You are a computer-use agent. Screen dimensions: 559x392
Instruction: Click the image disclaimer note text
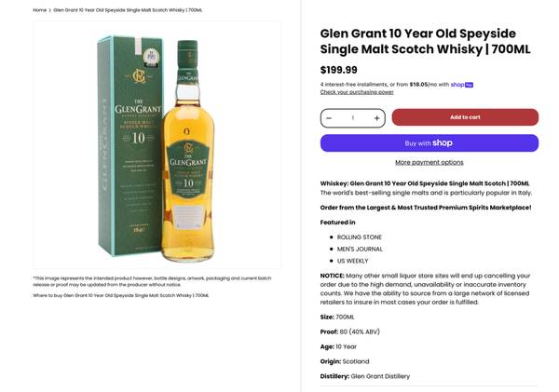click(x=152, y=281)
